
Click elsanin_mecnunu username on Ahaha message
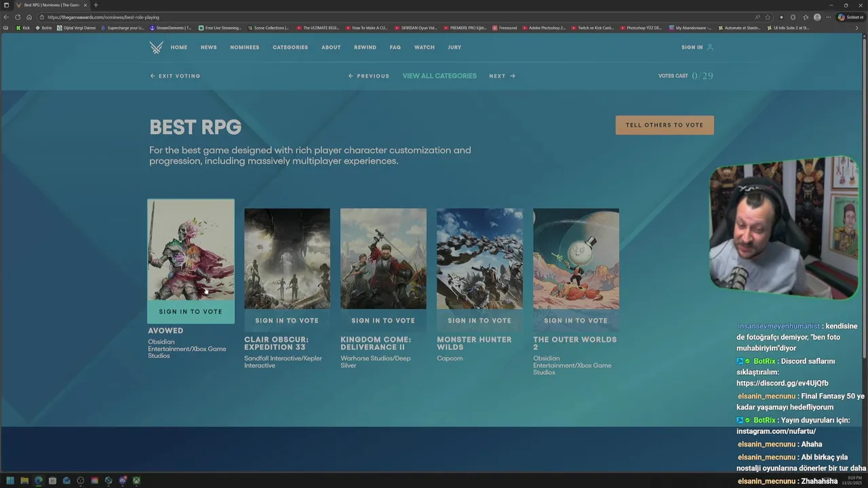point(766,444)
